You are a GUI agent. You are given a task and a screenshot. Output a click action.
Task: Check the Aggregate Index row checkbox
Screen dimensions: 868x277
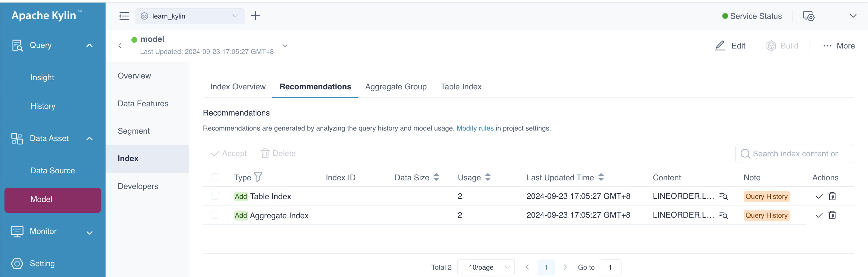click(x=215, y=215)
